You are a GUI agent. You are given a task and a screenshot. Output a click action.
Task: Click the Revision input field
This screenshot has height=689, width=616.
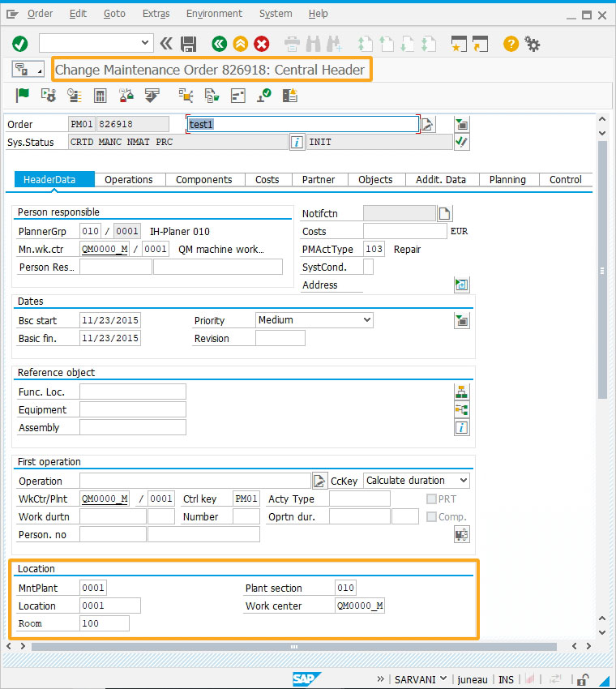(x=280, y=338)
